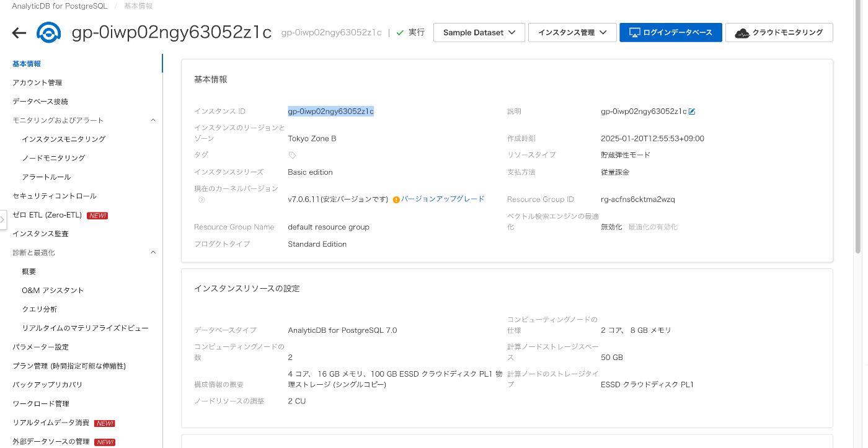Click Basic edition value
The image size is (868, 448).
click(x=310, y=172)
